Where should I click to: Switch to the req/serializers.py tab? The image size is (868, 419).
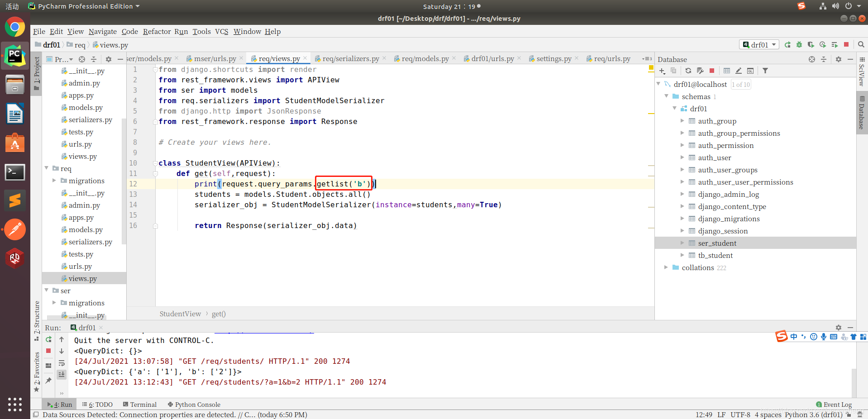click(x=350, y=59)
